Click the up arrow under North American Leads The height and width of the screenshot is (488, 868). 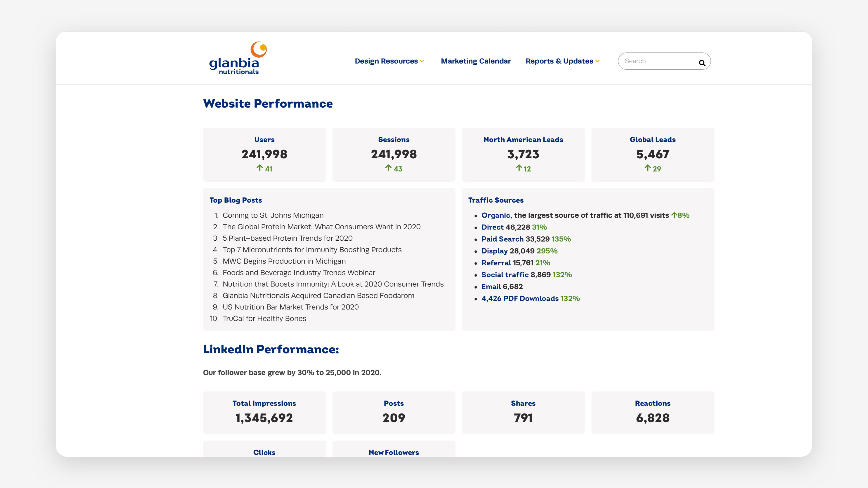coord(519,168)
